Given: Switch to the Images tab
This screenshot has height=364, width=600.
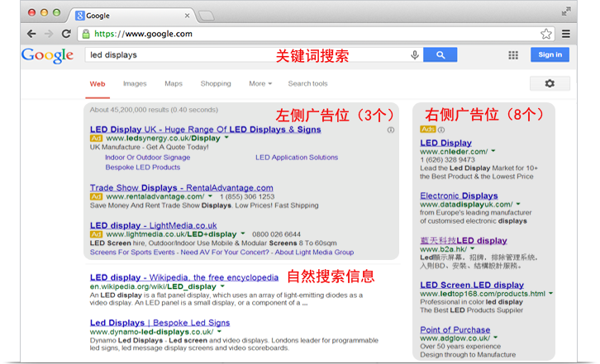Looking at the screenshot, I should point(135,83).
